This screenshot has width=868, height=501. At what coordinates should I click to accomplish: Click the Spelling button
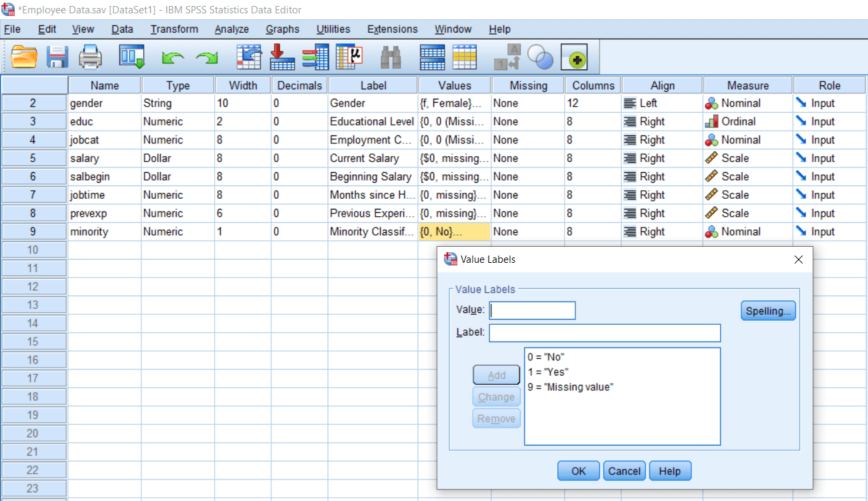pyautogui.click(x=768, y=311)
